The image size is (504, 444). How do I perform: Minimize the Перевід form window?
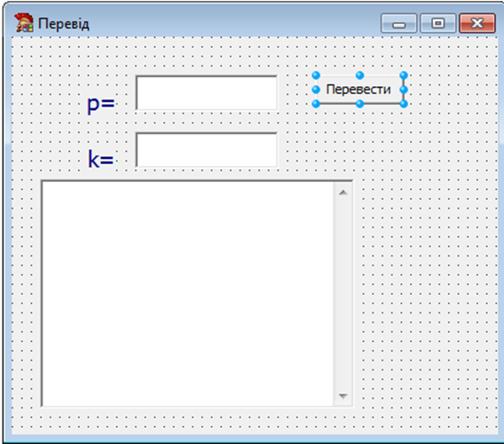399,23
